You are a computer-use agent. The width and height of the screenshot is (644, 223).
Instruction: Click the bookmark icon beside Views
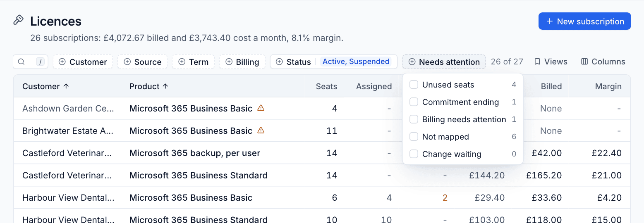pyautogui.click(x=537, y=62)
